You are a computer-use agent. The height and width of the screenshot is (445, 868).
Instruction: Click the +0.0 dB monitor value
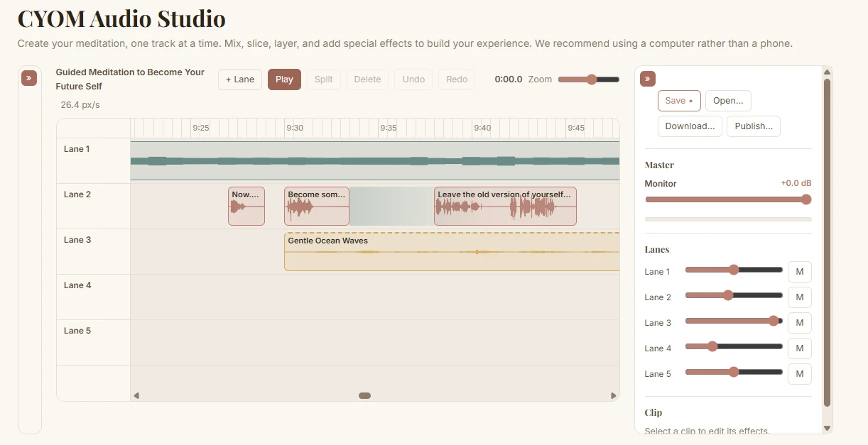pyautogui.click(x=796, y=183)
